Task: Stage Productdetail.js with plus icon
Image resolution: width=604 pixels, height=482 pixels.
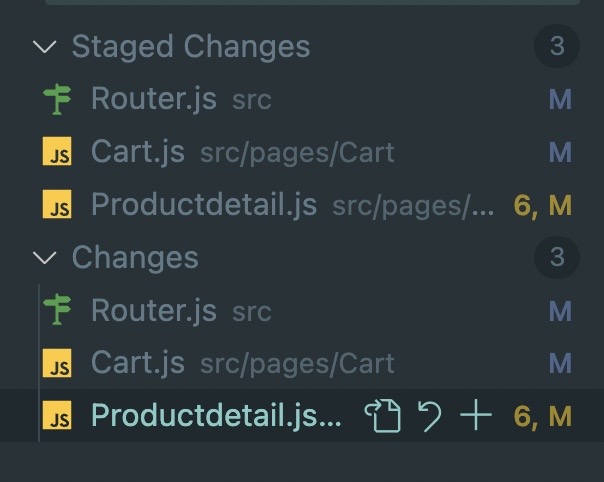Action: point(476,415)
